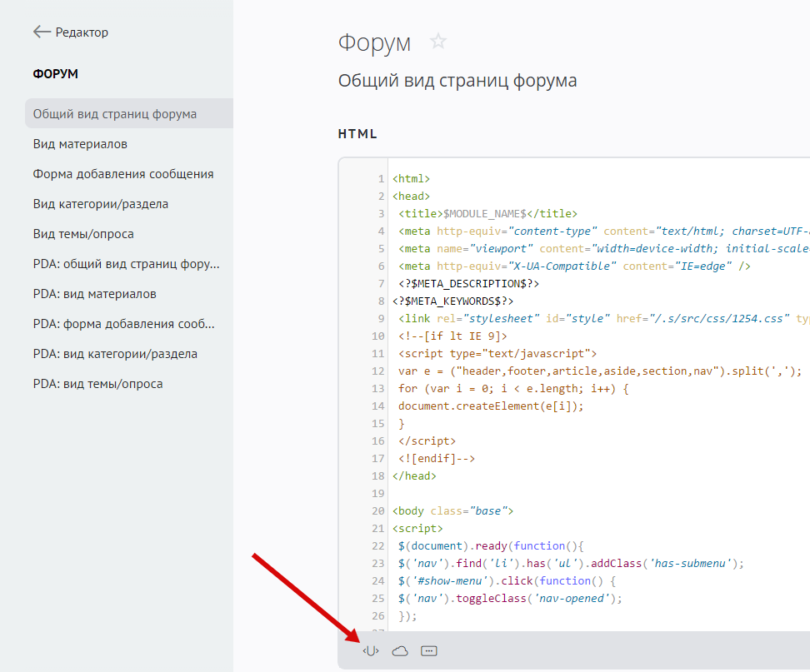Viewport: 810px width, 672px height.
Task: Click line number 1 in editor gutter
Action: pos(382,178)
